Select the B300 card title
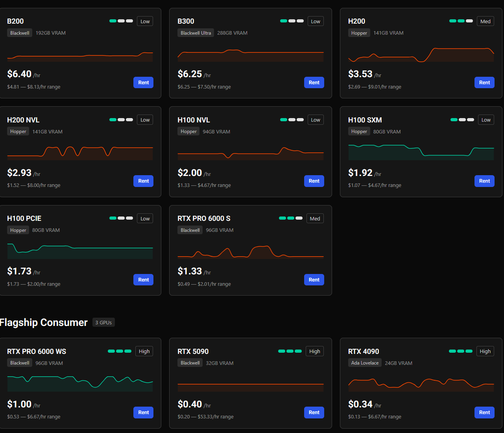This screenshot has height=433, width=504. click(186, 21)
